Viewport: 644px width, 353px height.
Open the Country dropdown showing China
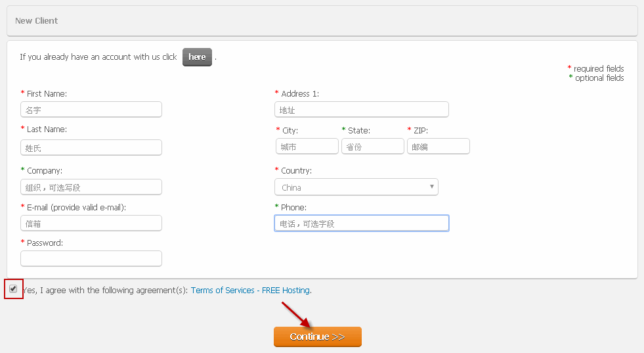356,187
